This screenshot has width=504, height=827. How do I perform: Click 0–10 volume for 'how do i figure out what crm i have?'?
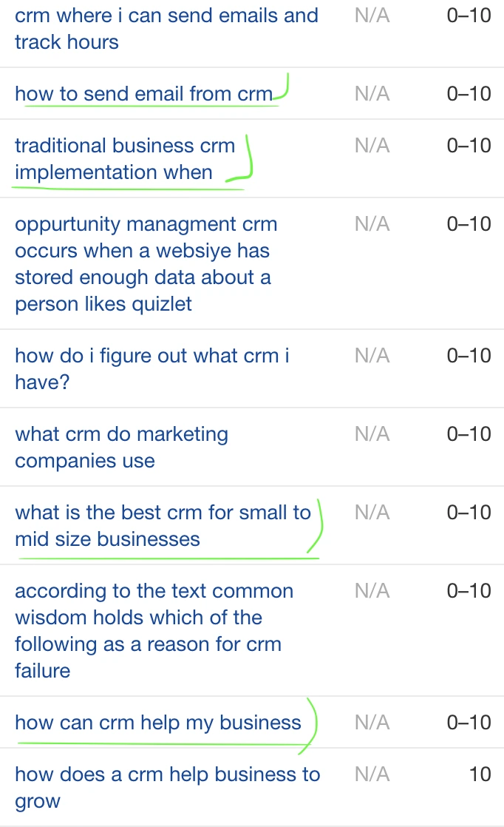click(x=469, y=355)
